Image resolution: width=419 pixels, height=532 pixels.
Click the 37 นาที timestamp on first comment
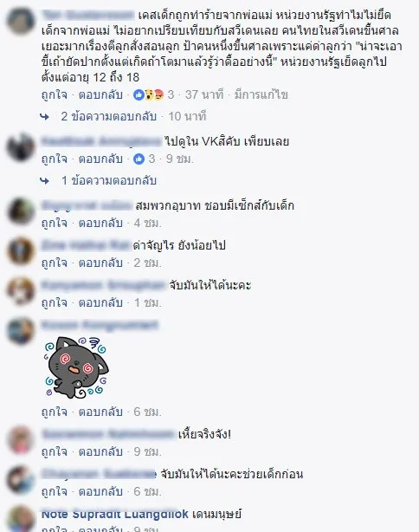(x=204, y=94)
